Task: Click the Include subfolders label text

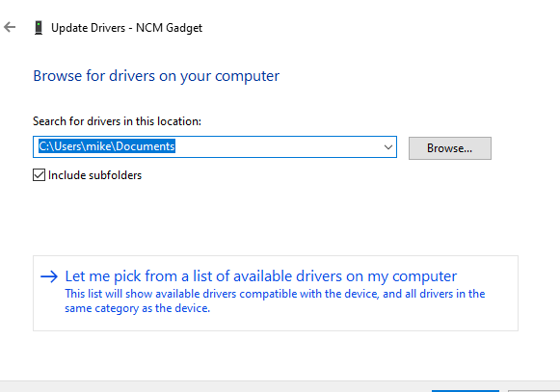Action: (95, 175)
